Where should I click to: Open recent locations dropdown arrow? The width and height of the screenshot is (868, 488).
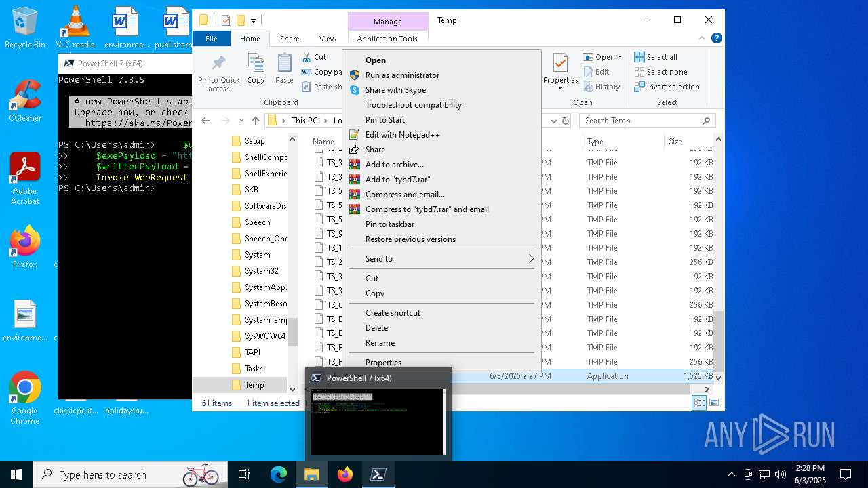pyautogui.click(x=241, y=121)
